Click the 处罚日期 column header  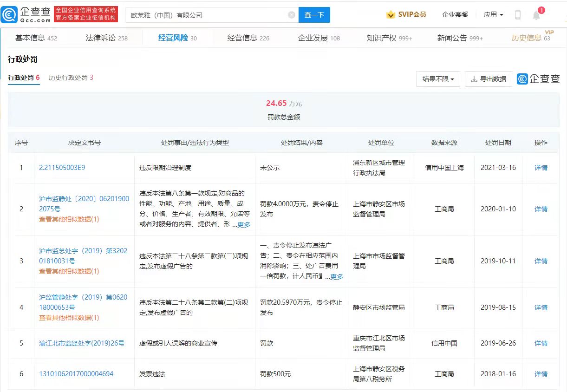pos(498,143)
